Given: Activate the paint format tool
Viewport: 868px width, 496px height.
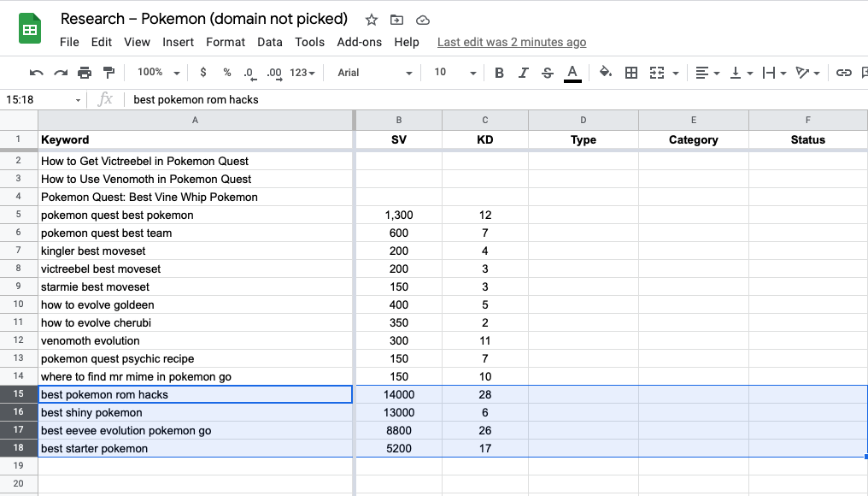Looking at the screenshot, I should 109,73.
